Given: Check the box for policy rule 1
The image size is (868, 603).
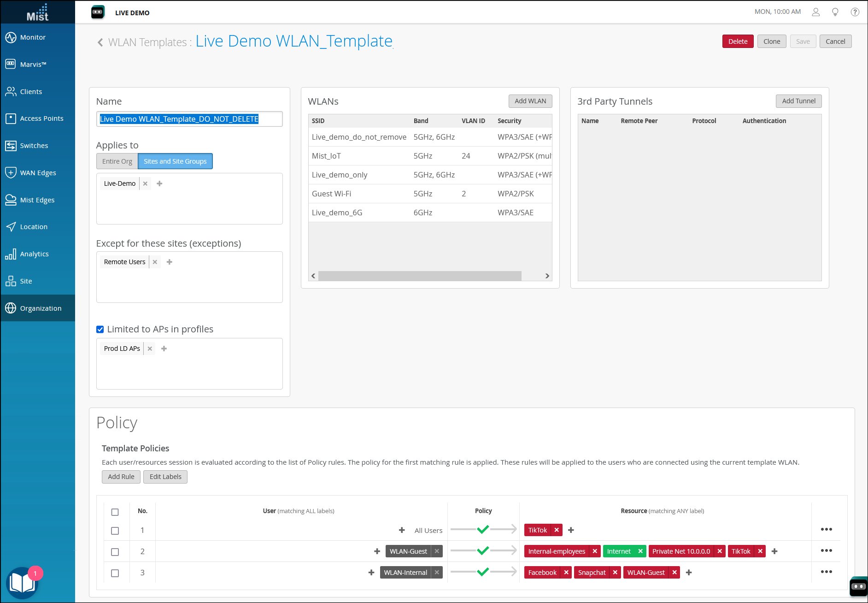Looking at the screenshot, I should 115,531.
